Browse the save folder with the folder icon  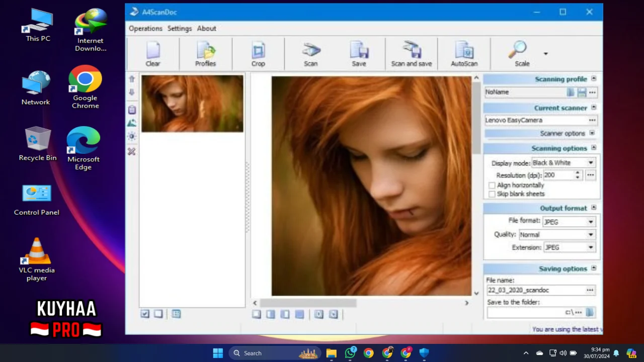tap(590, 312)
